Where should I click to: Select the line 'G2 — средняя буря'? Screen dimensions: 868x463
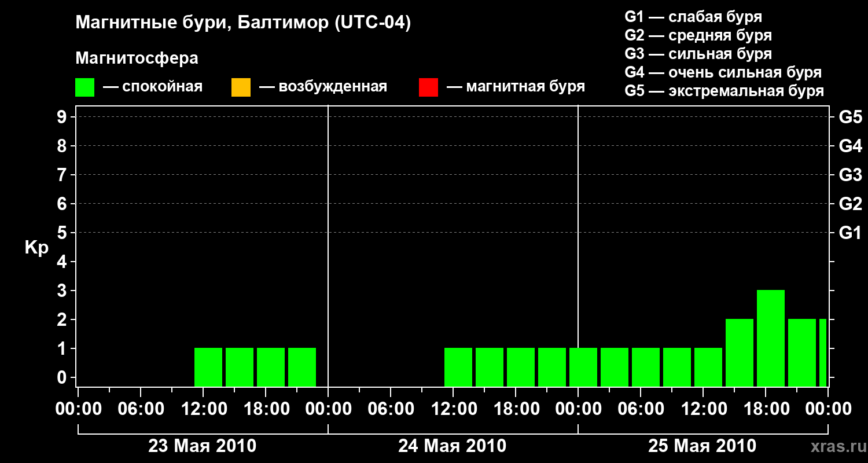tap(698, 35)
